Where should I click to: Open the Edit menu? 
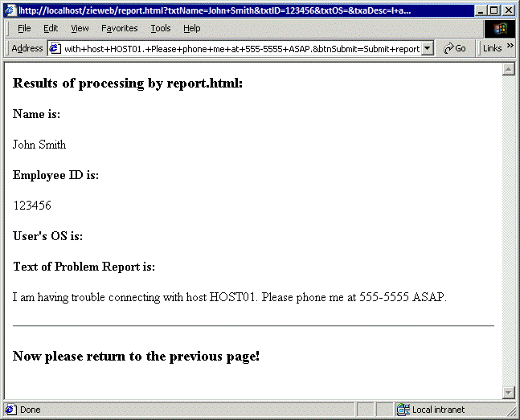(51, 28)
